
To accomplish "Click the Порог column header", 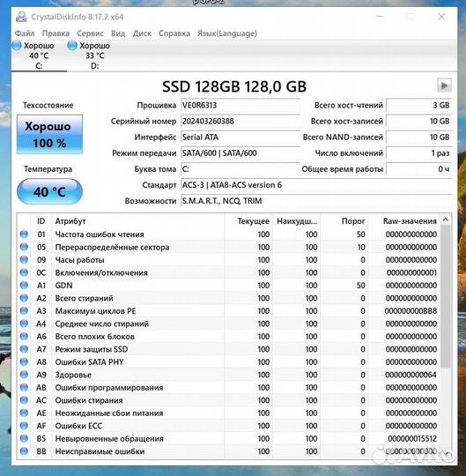I will click(x=344, y=221).
